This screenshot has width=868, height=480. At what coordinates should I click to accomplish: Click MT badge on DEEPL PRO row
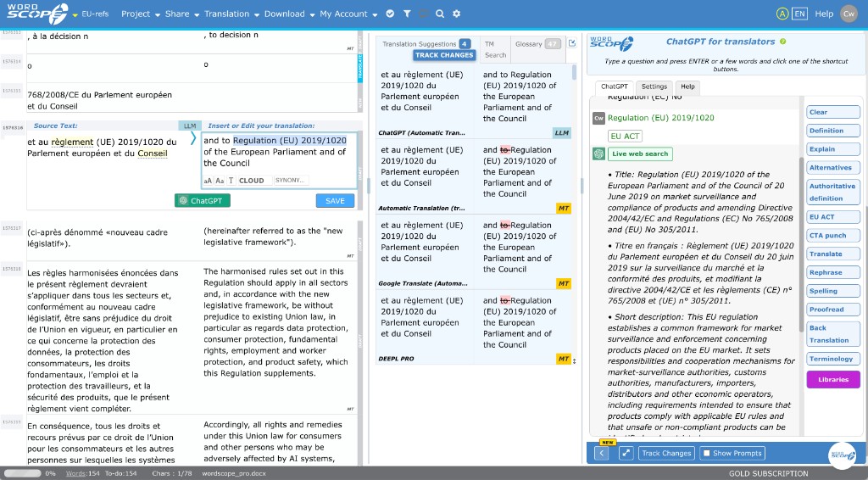coord(563,359)
